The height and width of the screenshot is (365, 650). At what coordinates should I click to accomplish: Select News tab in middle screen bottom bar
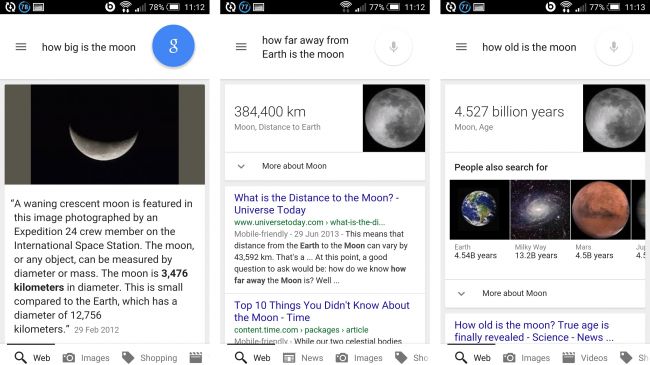click(x=303, y=358)
